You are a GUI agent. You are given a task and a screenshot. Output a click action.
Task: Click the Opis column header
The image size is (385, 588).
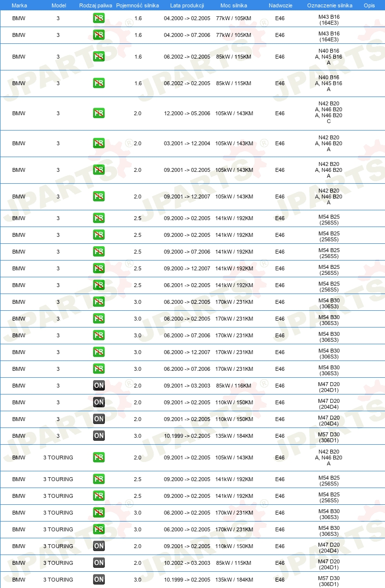369,5
